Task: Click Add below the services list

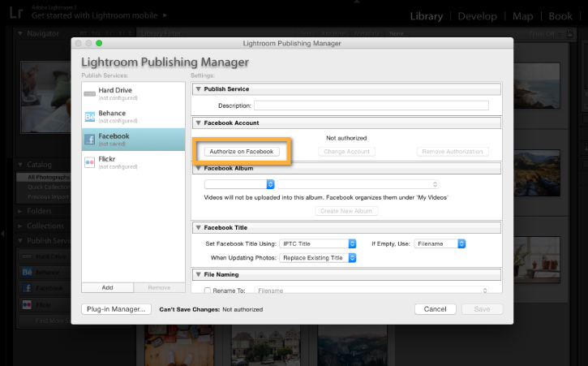Action: (107, 287)
